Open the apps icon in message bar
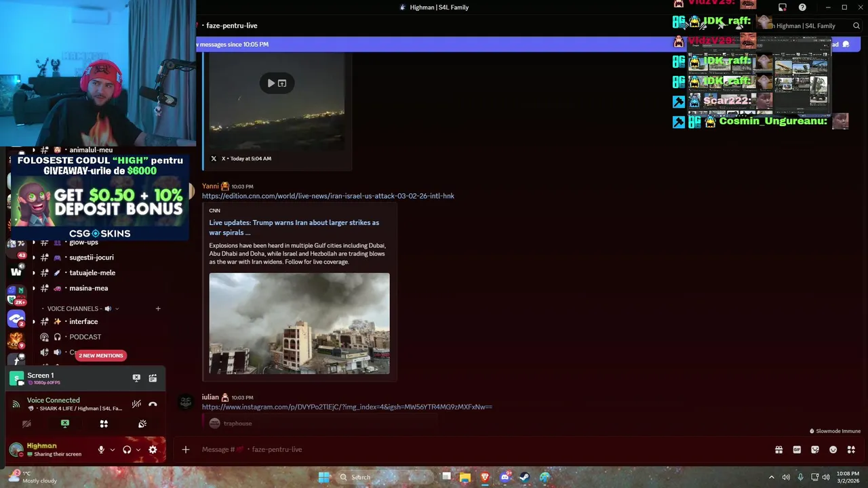Image resolution: width=868 pixels, height=488 pixels. tap(851, 449)
